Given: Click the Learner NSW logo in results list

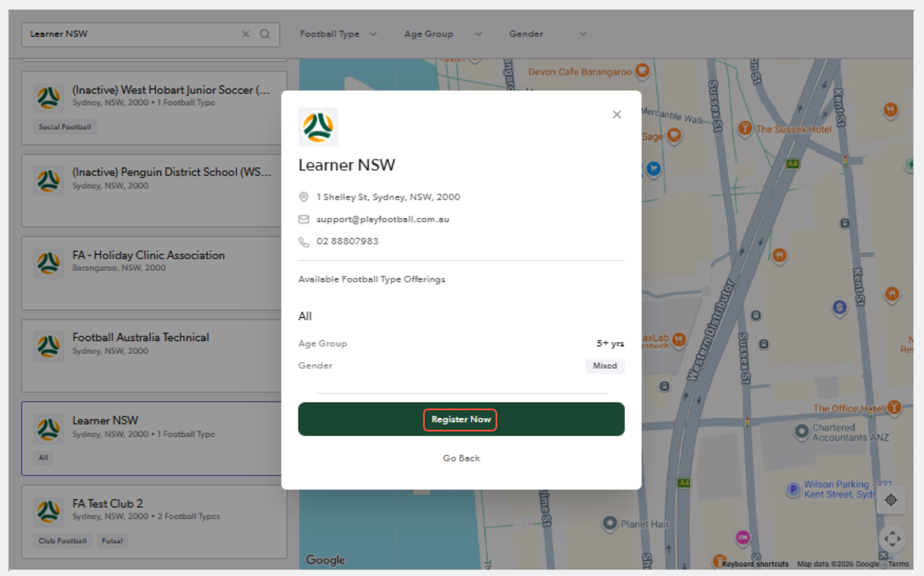Looking at the screenshot, I should [48, 429].
